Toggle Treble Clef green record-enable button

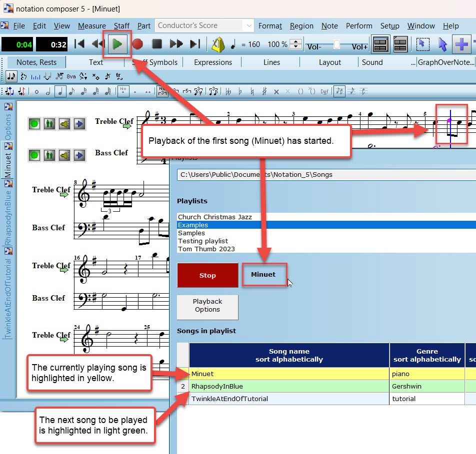(34, 123)
